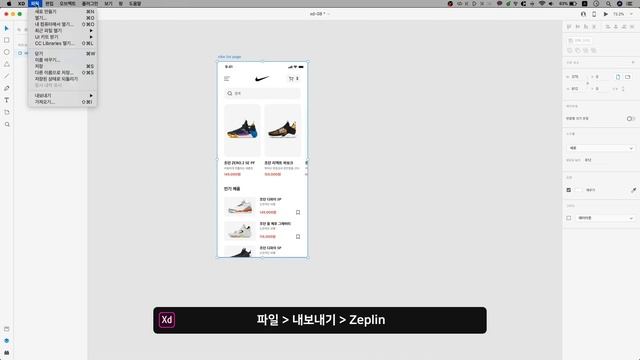Click the cart icon in artboard

(291, 79)
